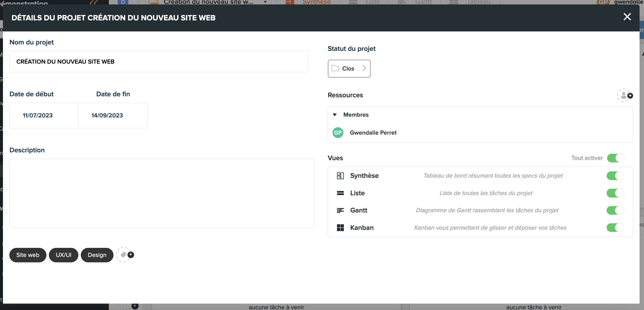644x310 pixels.
Task: Click the Kanban description text
Action: (490, 228)
